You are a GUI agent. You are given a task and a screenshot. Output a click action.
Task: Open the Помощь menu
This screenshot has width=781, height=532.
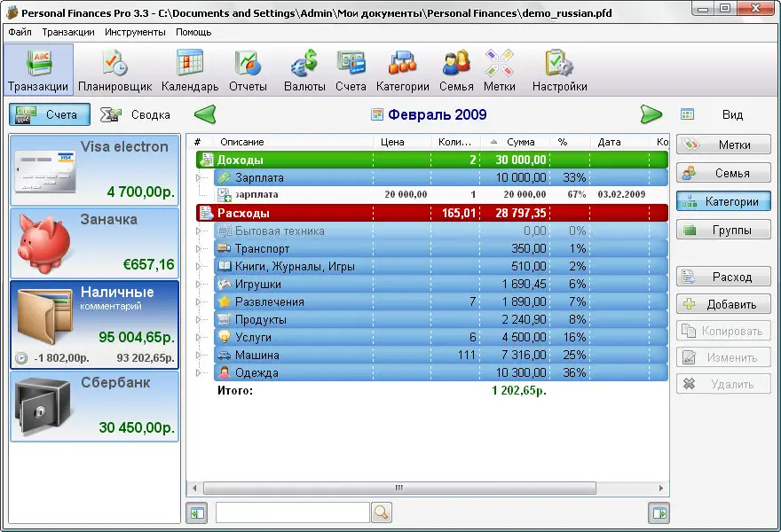(193, 32)
